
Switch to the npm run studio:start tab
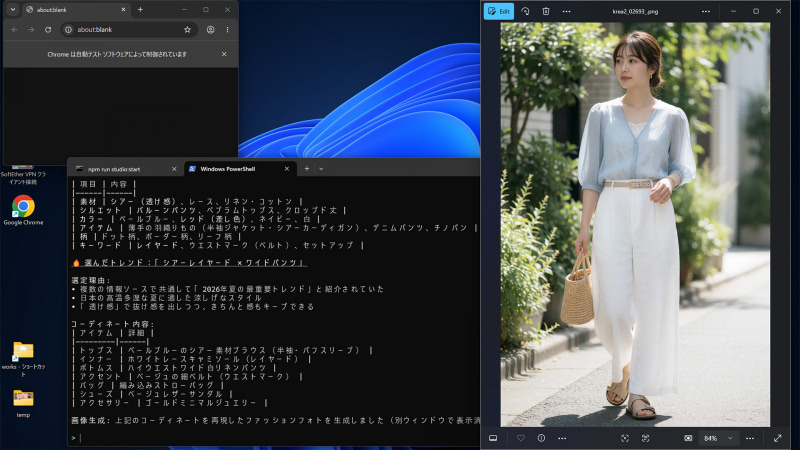(126, 169)
